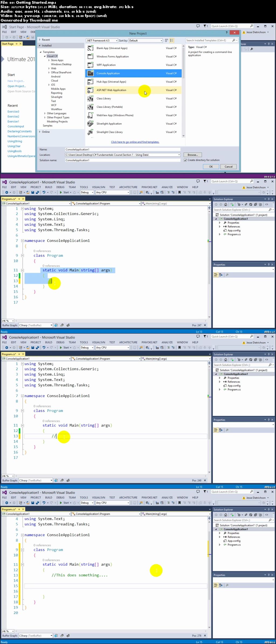The width and height of the screenshot is (276, 644).
Task: Open EDIT menu in the Start Page window
Action: (x=13, y=32)
